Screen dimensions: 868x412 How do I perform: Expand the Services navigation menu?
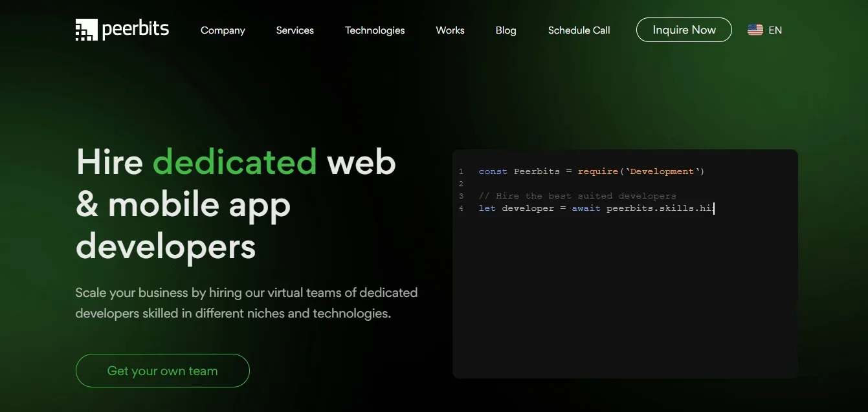click(x=295, y=30)
